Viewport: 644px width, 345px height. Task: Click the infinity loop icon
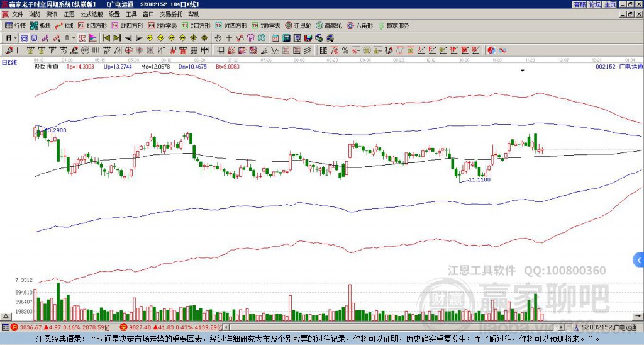click(x=502, y=50)
